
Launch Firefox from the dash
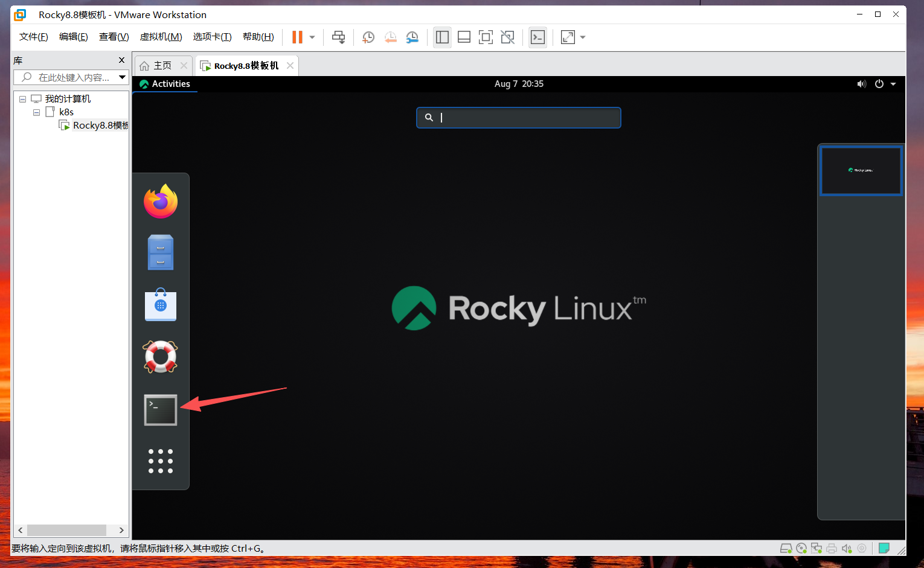pyautogui.click(x=161, y=201)
